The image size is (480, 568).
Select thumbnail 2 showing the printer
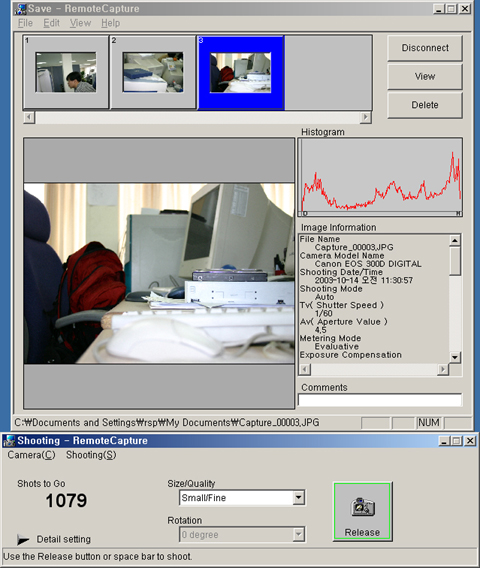click(x=153, y=72)
